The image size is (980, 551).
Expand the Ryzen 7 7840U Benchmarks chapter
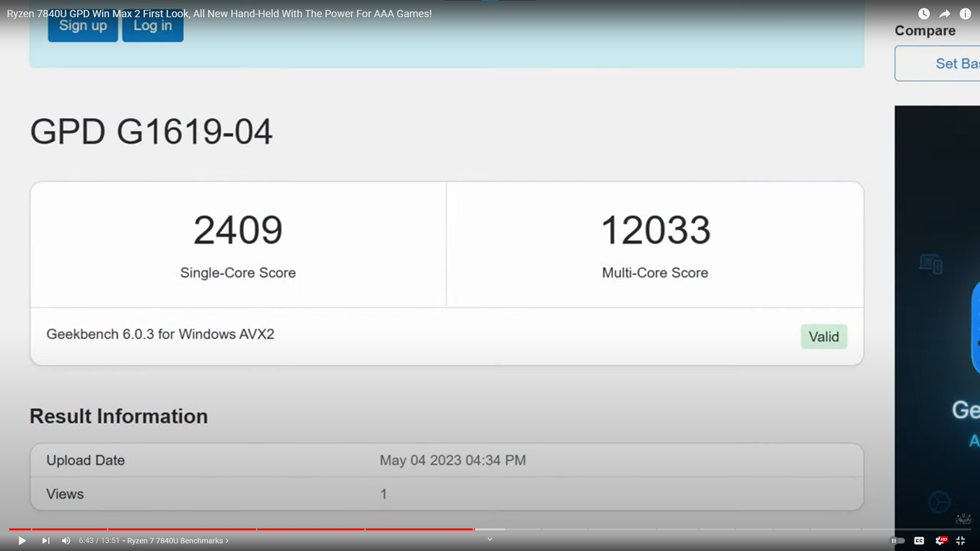point(177,541)
